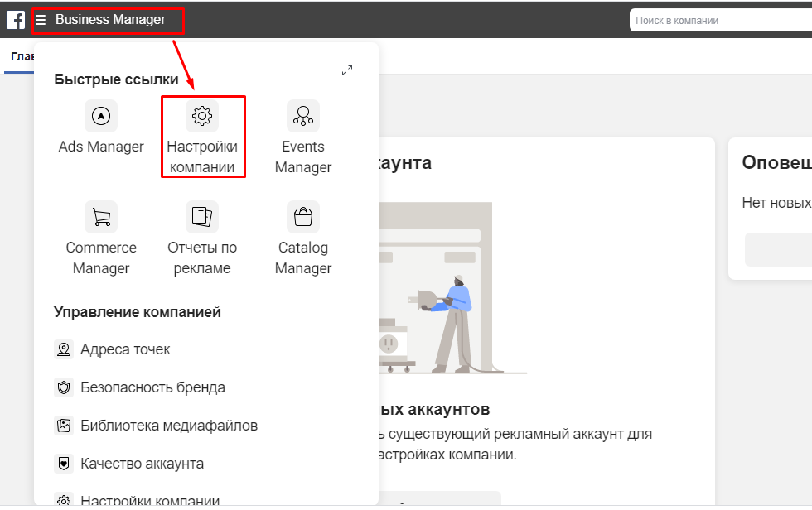The image size is (812, 510).
Task: Click the 'Адреса точек' location icon
Action: tap(64, 349)
